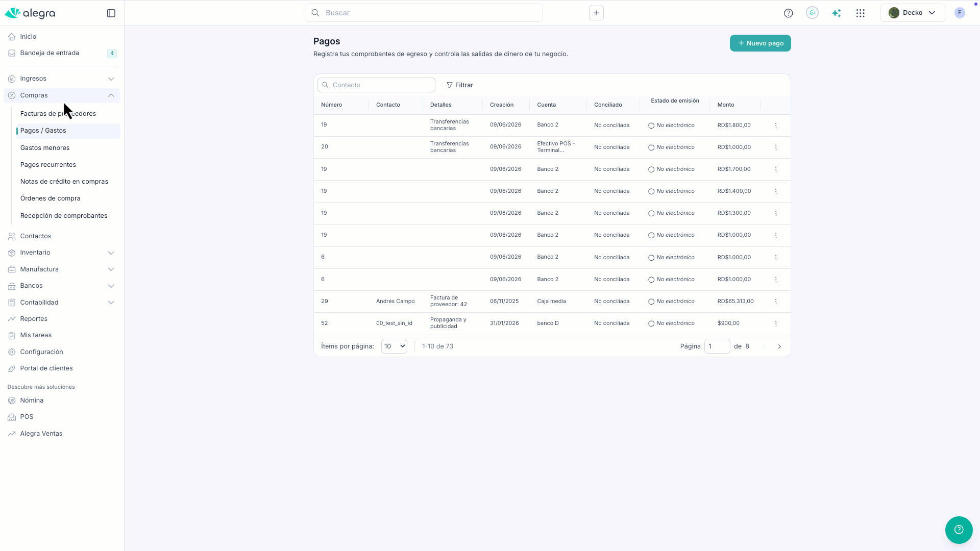Viewport: 980px width, 551px height.
Task: Focus the Buscar search field
Action: (424, 13)
